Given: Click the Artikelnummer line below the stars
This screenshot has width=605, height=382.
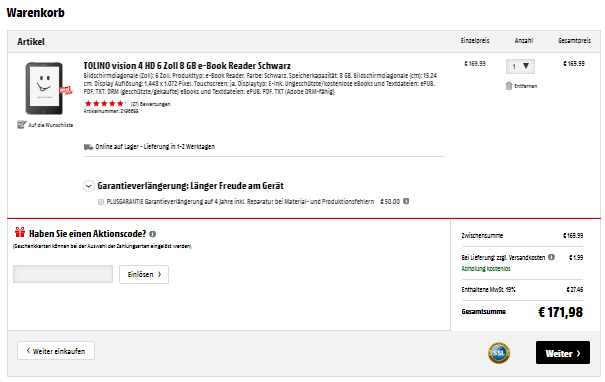Looking at the screenshot, I should coord(111,111).
